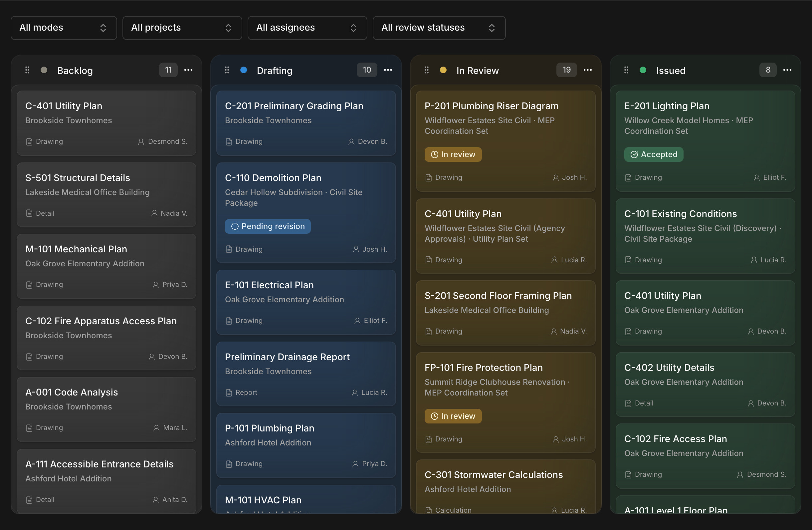
Task: Click the Pending revision badge on C-110
Action: click(268, 226)
